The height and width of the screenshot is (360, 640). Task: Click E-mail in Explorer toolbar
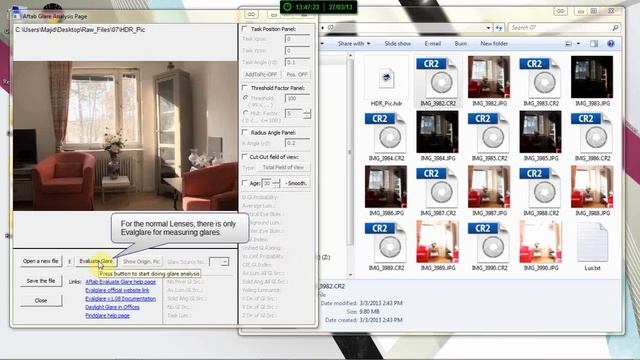coord(433,44)
